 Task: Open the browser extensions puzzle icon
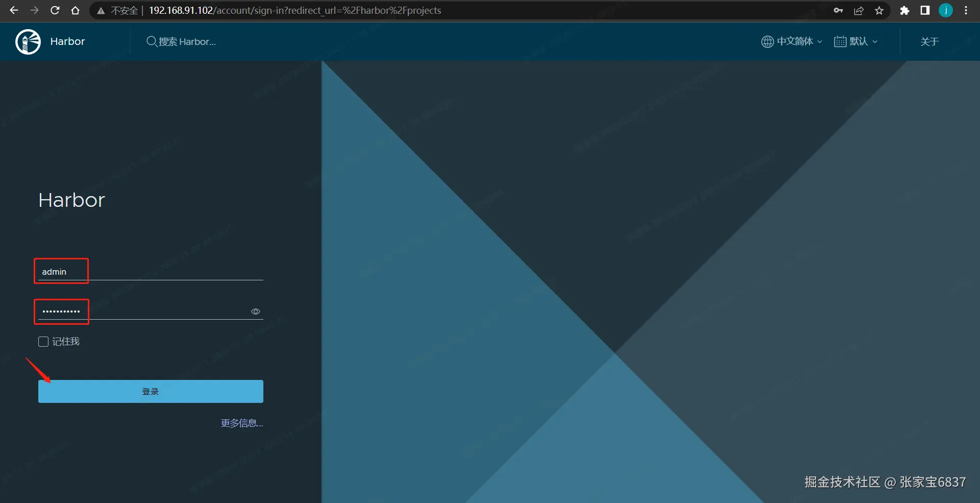(904, 10)
